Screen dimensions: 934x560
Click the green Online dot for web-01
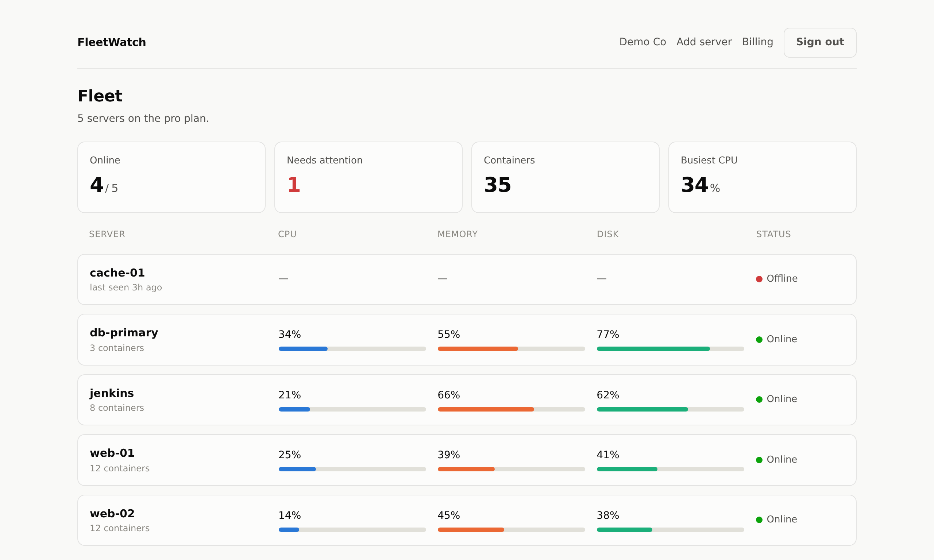759,460
